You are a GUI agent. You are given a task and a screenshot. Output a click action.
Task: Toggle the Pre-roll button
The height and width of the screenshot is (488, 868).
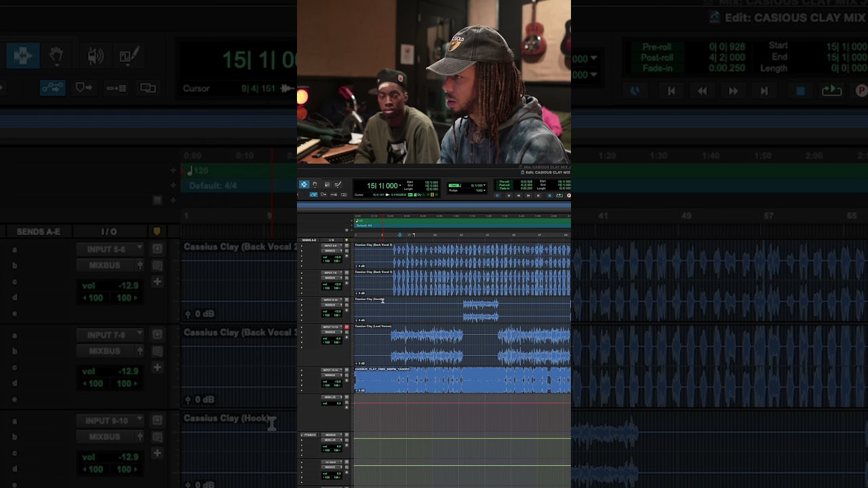[x=504, y=182]
